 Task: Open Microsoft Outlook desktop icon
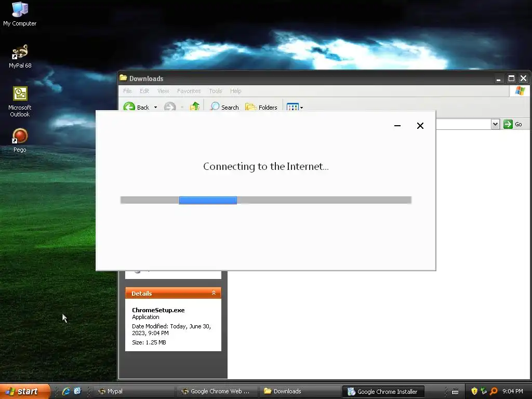[x=20, y=102]
